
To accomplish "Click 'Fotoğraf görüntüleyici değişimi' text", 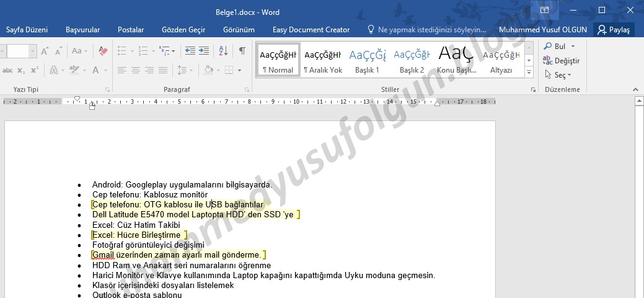I will tap(148, 245).
